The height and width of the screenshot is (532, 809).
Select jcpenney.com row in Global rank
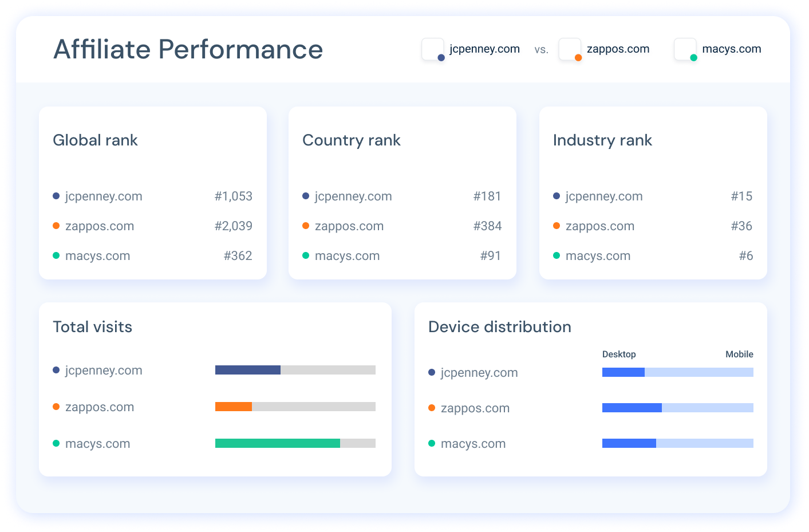click(x=152, y=196)
